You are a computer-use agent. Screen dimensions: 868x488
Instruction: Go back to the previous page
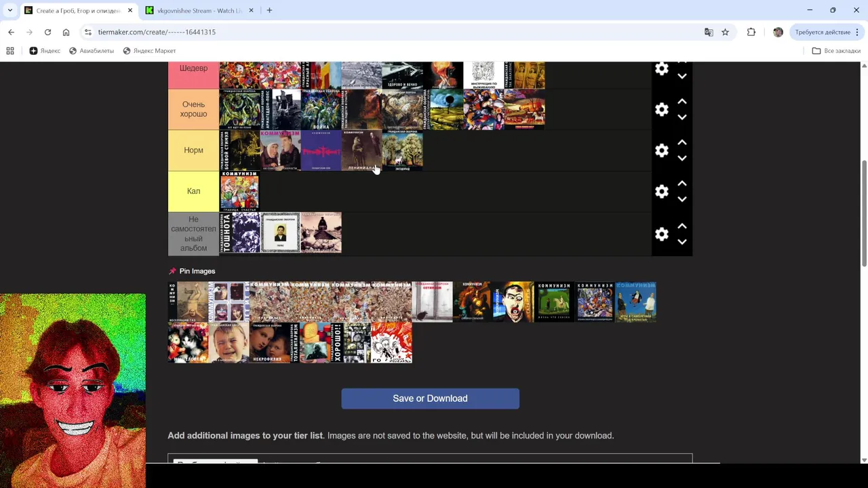click(x=11, y=32)
